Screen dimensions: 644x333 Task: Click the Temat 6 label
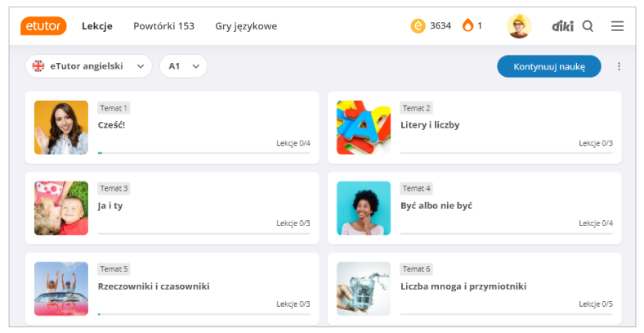click(417, 269)
